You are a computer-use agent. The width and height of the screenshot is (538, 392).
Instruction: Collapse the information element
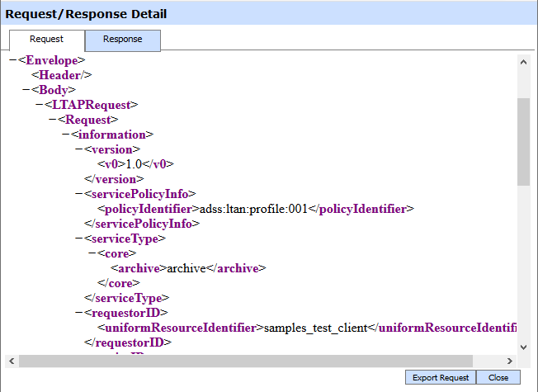tap(64, 135)
